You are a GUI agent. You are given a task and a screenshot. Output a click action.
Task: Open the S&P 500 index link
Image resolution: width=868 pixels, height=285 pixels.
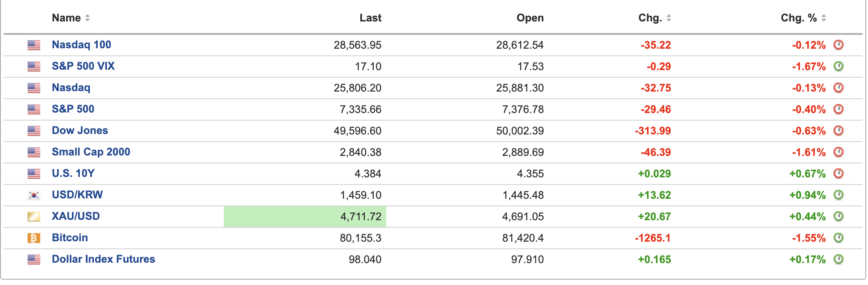(73, 109)
